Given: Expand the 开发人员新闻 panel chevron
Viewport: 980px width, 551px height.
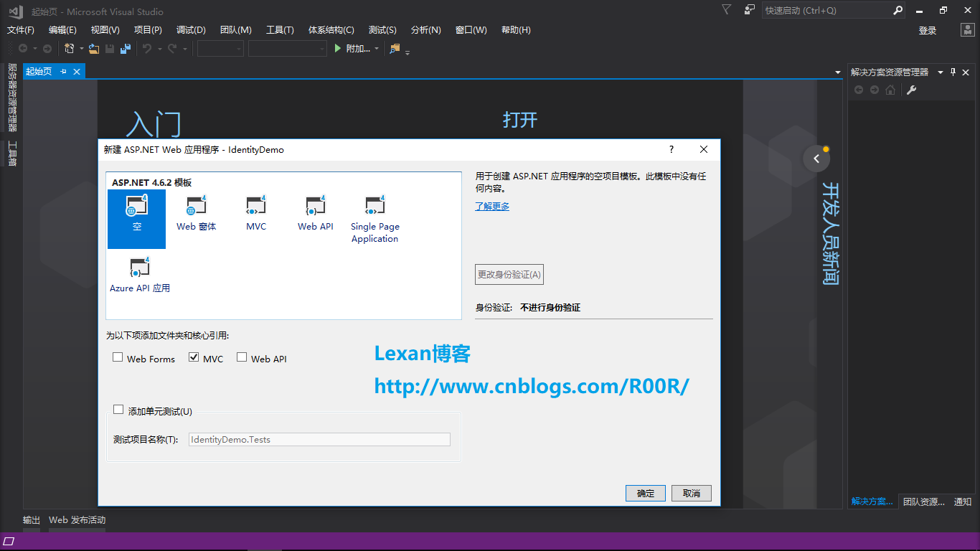Looking at the screenshot, I should pos(816,159).
